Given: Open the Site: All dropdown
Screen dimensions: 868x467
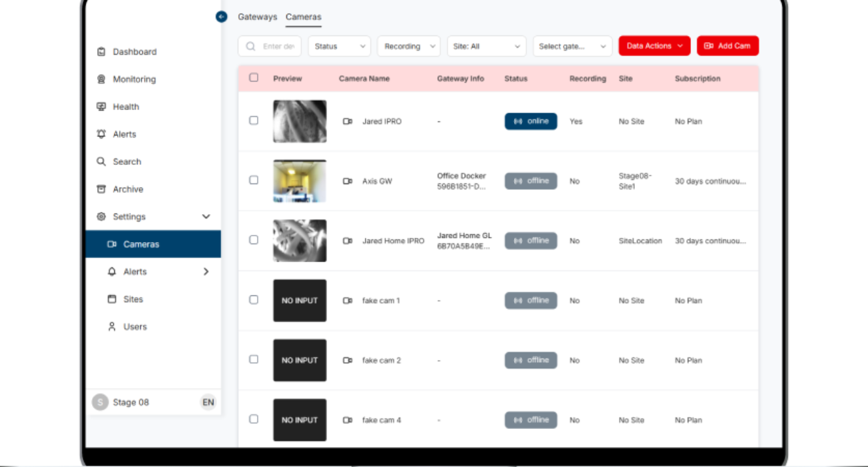Looking at the screenshot, I should point(486,46).
